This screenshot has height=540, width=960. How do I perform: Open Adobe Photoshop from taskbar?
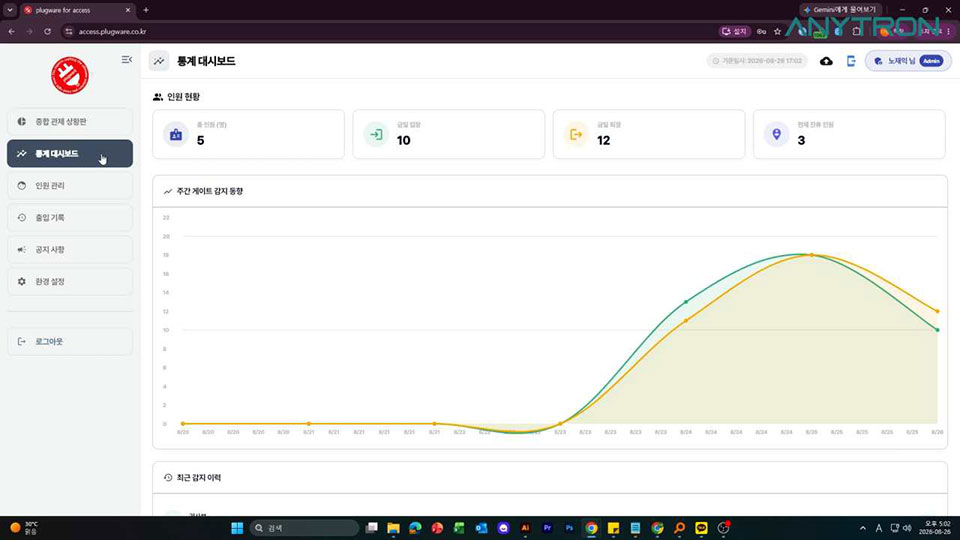click(x=569, y=528)
